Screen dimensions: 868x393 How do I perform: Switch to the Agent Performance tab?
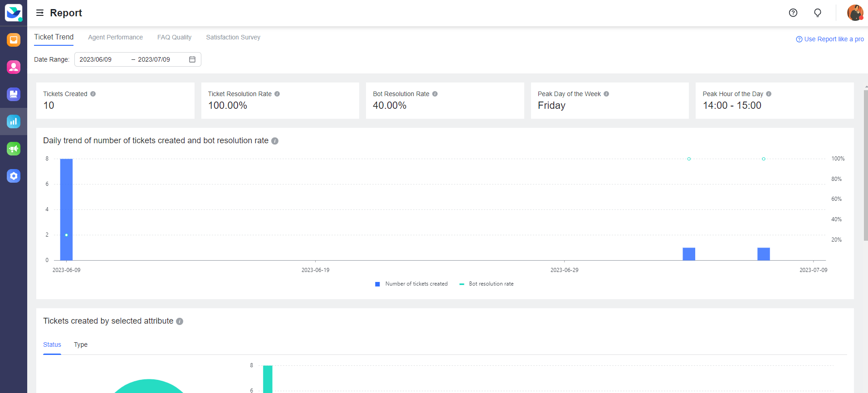click(115, 37)
